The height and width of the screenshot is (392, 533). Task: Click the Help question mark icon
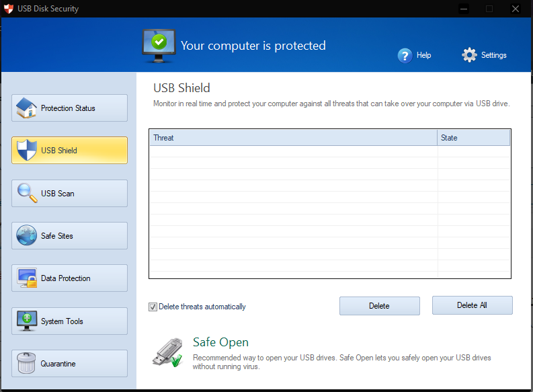(405, 55)
